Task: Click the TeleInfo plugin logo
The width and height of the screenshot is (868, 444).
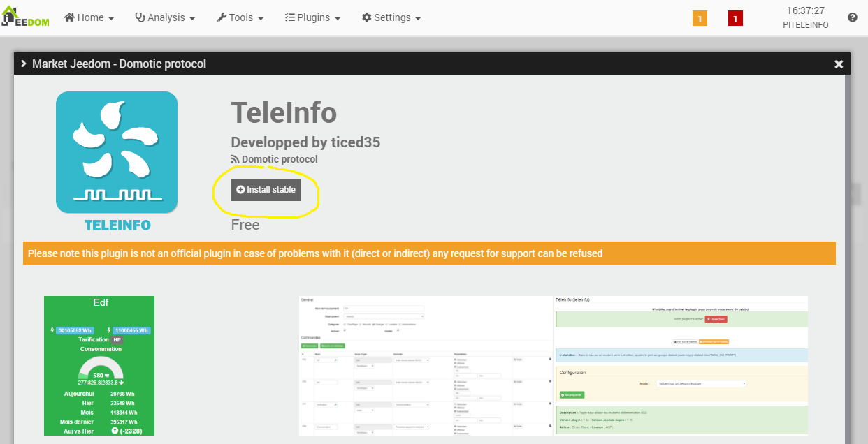Action: 117,152
